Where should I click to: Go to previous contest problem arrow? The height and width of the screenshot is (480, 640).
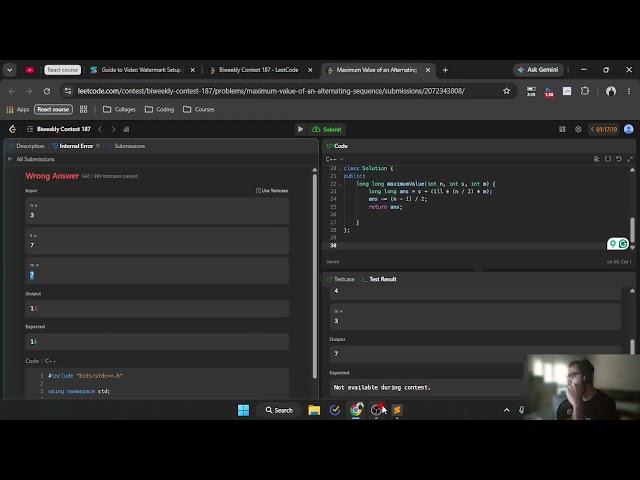[100, 129]
